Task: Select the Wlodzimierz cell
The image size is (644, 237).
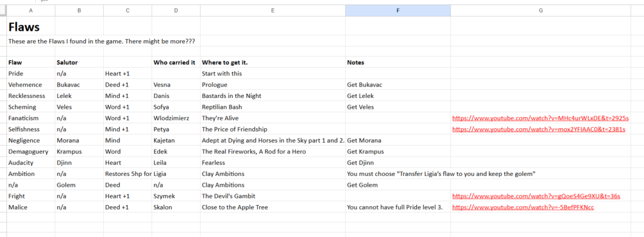Action: click(176, 118)
